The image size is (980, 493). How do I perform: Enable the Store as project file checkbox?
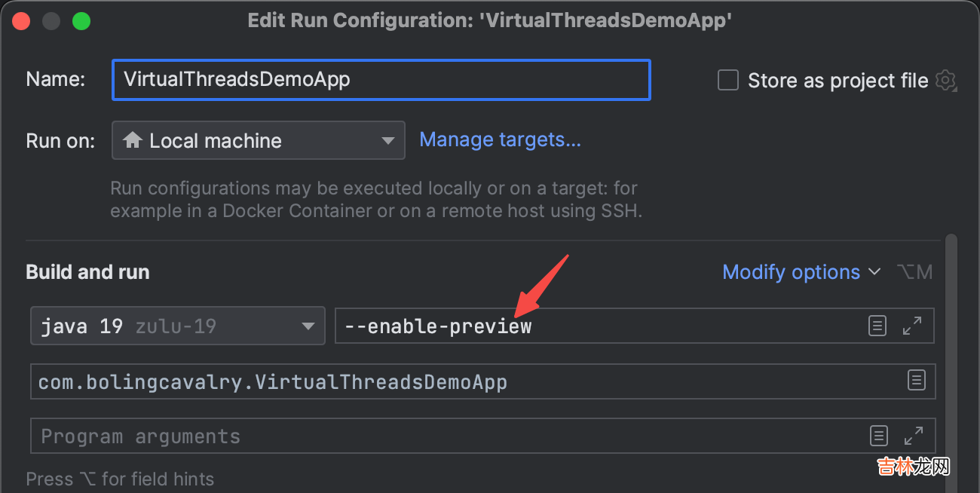[x=728, y=80]
